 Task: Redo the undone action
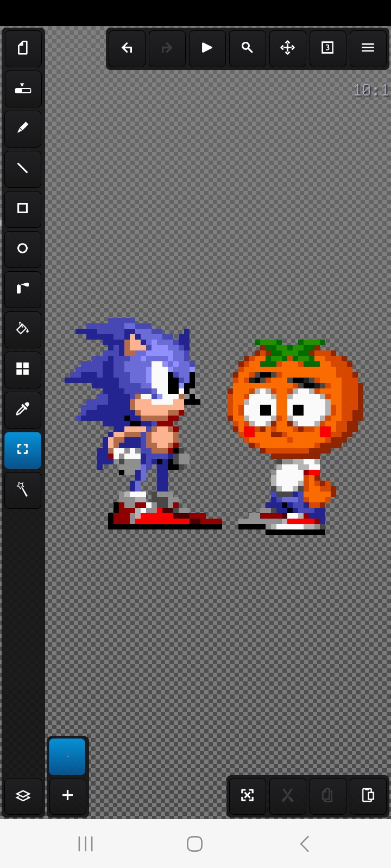pos(167,48)
